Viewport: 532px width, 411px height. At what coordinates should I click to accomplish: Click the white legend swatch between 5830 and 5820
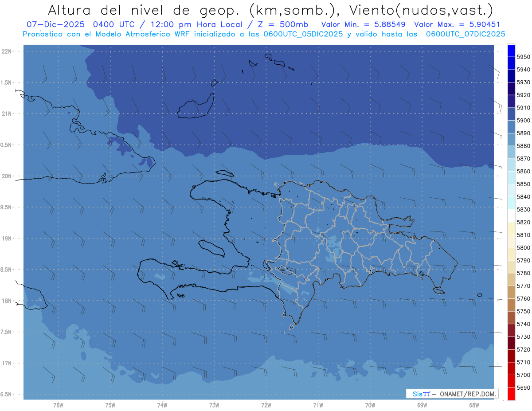click(511, 215)
